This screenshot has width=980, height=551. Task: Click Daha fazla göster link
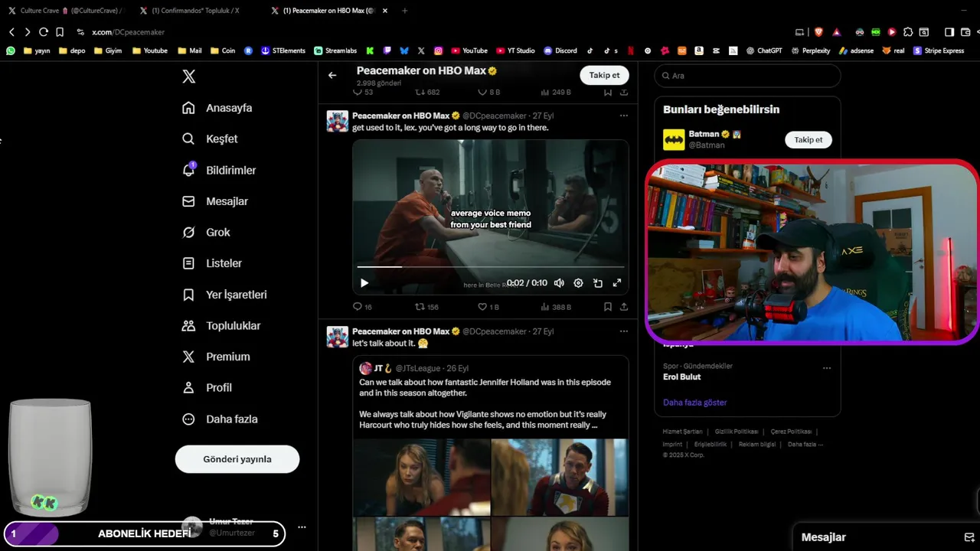pos(694,403)
